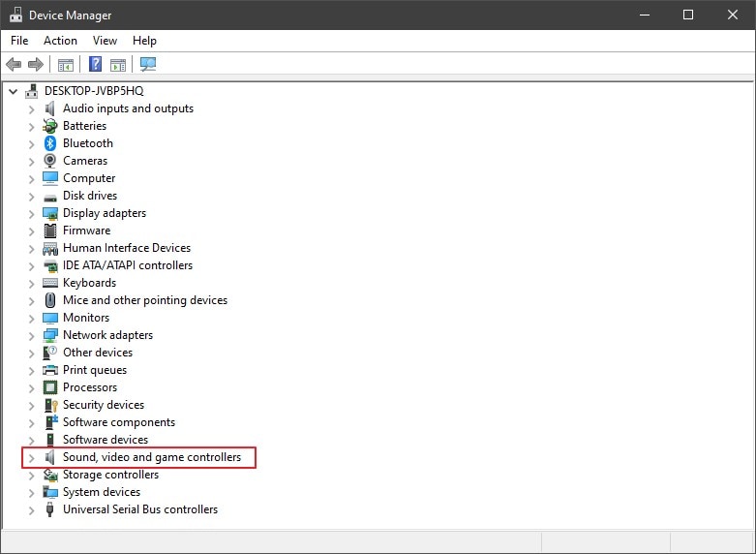
Task: Click the Batteries category icon
Action: click(50, 126)
